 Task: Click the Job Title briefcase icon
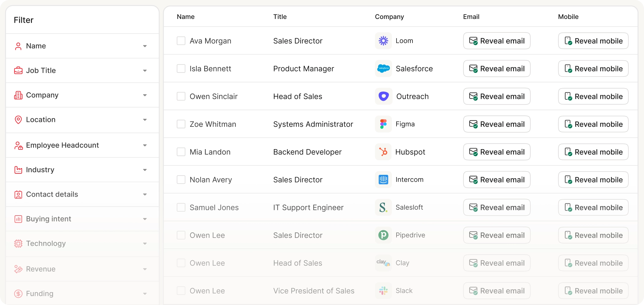tap(18, 70)
